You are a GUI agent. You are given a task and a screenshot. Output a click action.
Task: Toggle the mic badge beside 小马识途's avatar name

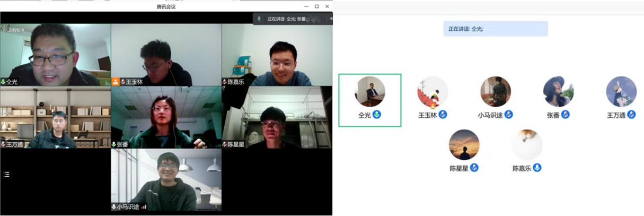click(x=508, y=115)
